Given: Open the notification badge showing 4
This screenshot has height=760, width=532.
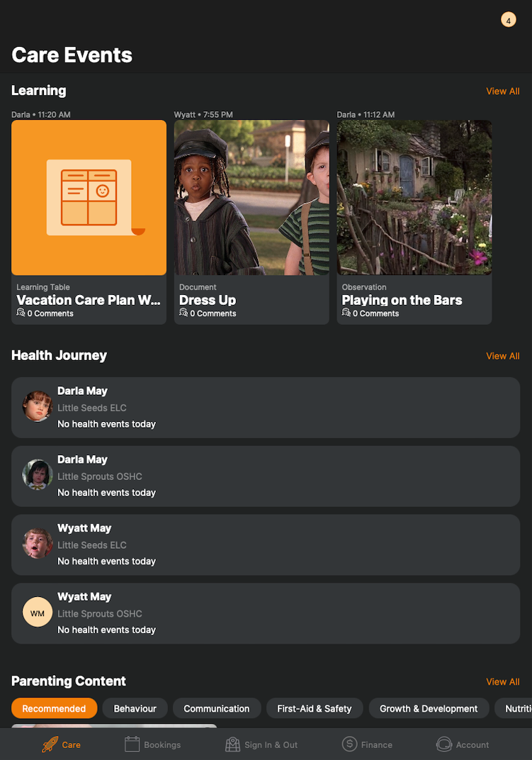Looking at the screenshot, I should click(508, 20).
